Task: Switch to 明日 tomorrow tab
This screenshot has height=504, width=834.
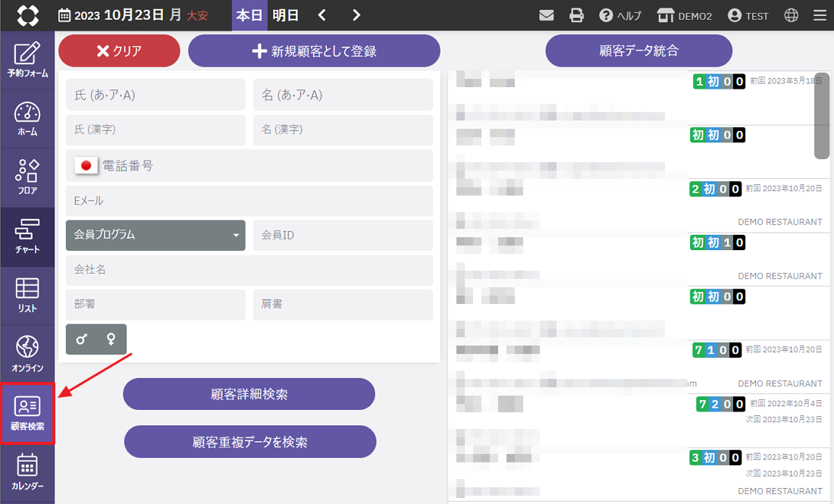Action: (285, 15)
